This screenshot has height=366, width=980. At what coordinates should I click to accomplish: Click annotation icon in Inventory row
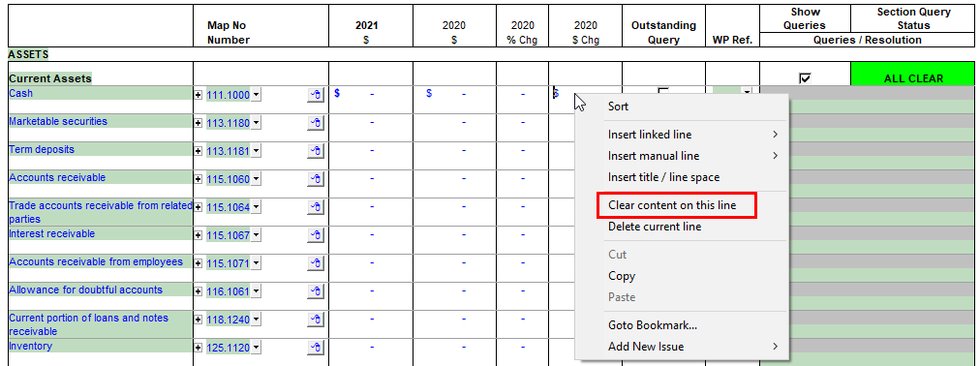pos(317,348)
